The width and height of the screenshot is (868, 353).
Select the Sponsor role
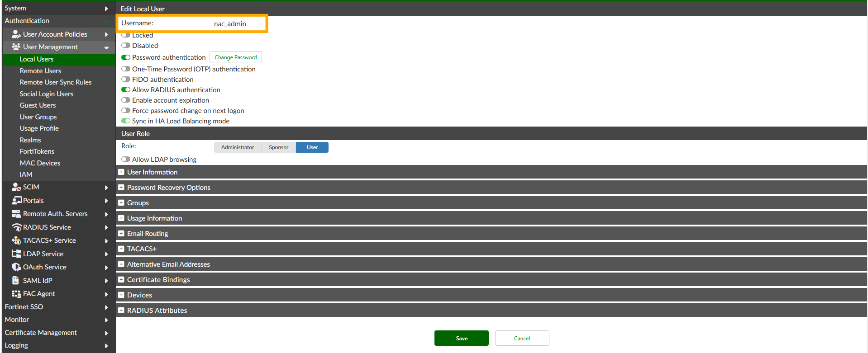(279, 147)
